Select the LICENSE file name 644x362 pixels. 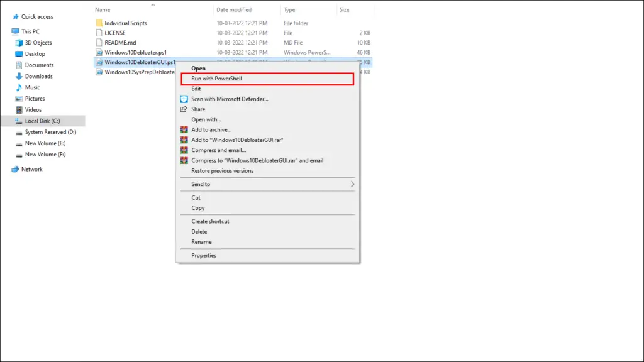[x=115, y=33]
